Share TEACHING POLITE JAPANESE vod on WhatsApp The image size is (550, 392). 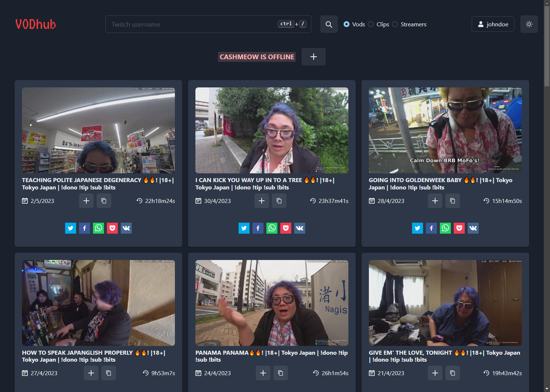(98, 228)
